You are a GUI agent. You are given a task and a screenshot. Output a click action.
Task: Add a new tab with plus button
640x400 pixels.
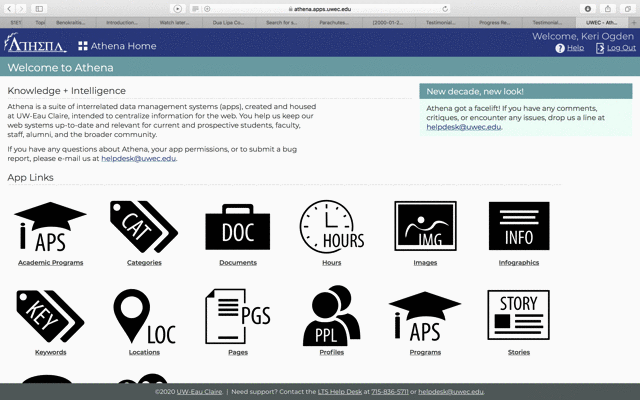(x=634, y=22)
